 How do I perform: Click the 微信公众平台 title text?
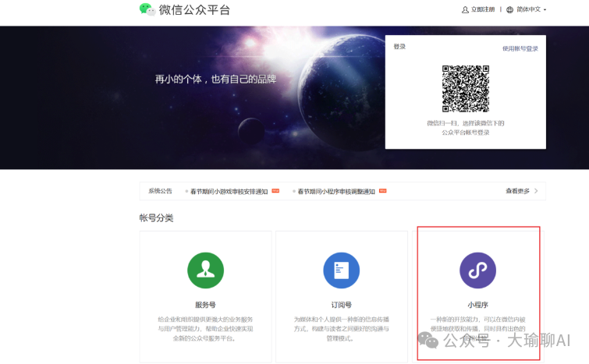coord(194,10)
